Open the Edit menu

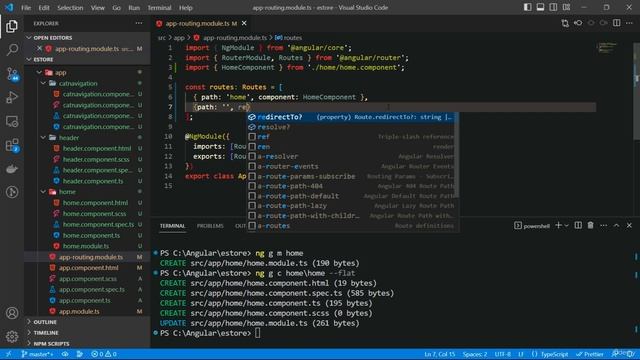point(44,8)
